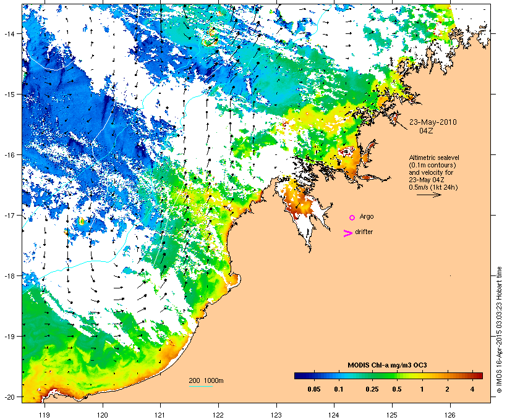Click the latitude label -17
This screenshot has width=507, height=420.
[x=9, y=215]
